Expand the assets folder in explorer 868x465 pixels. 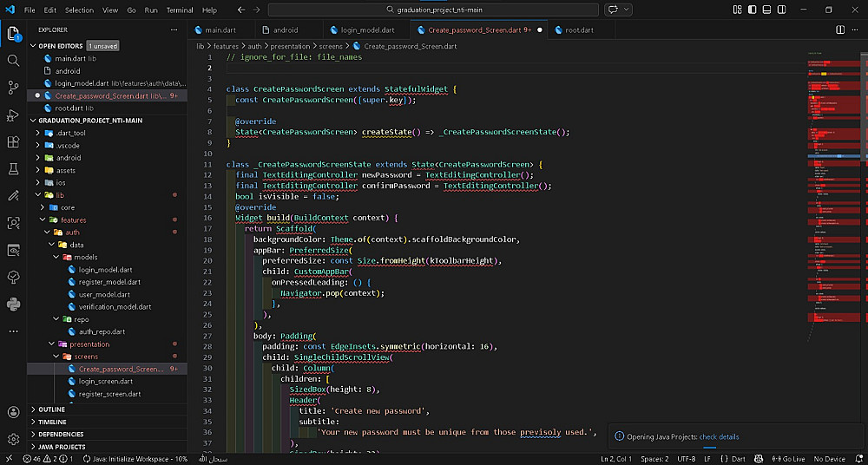pos(66,171)
